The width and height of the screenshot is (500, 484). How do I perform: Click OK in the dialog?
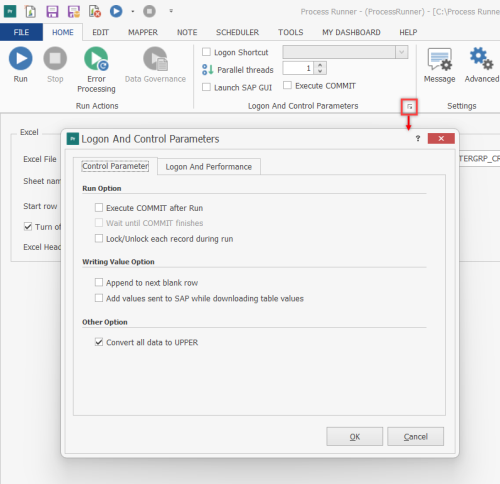[354, 436]
